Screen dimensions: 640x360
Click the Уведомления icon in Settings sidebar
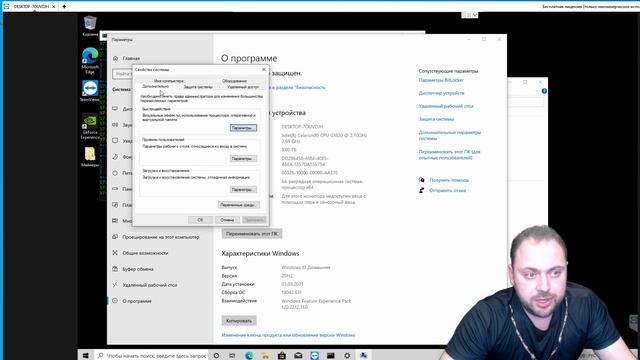(116, 141)
